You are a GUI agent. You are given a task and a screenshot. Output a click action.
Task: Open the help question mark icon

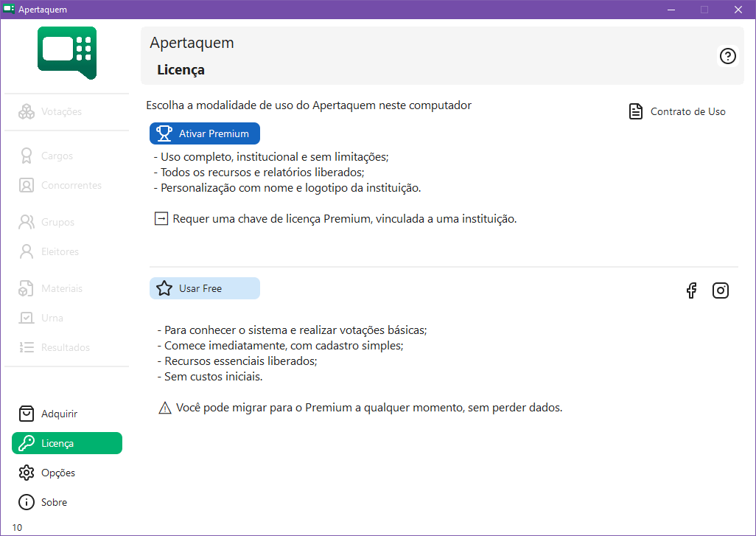click(727, 56)
